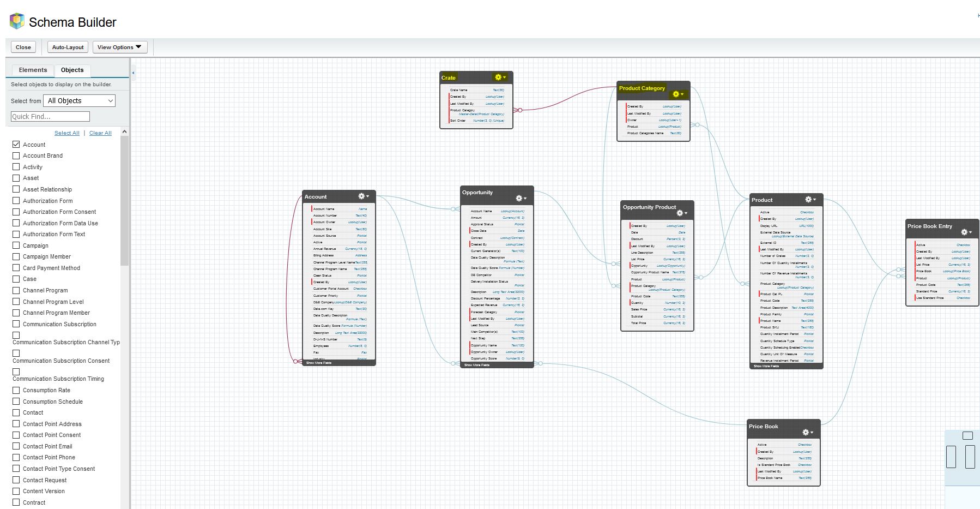This screenshot has height=509, width=980.
Task: Click the Price Book gear icon
Action: coord(807,433)
